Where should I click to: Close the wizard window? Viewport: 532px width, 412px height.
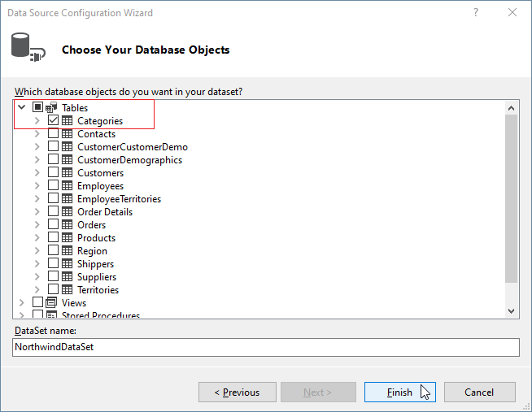click(x=512, y=12)
